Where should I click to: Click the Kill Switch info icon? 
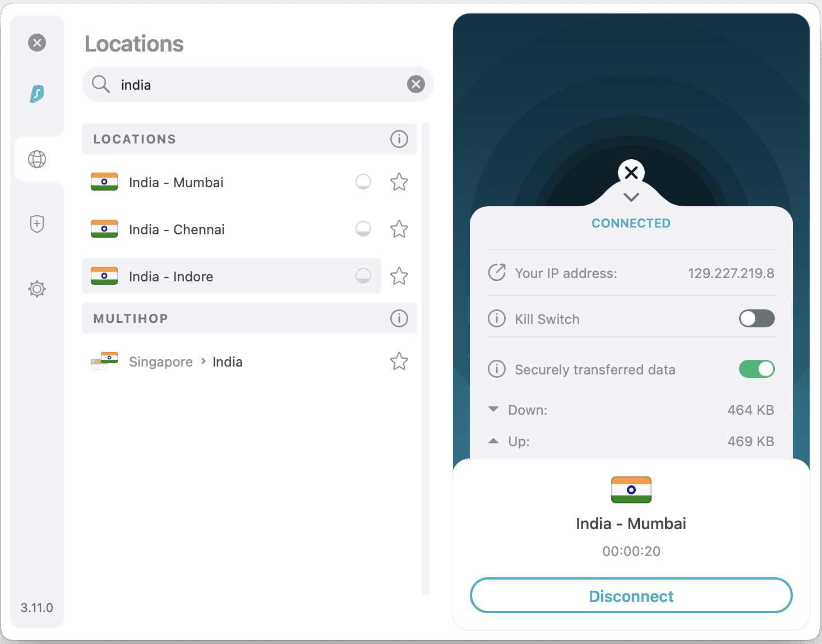click(497, 318)
